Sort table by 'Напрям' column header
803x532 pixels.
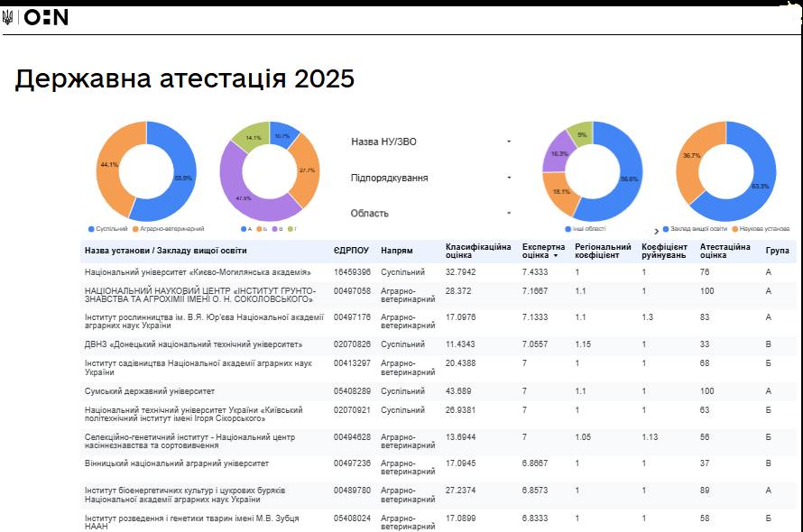point(397,251)
